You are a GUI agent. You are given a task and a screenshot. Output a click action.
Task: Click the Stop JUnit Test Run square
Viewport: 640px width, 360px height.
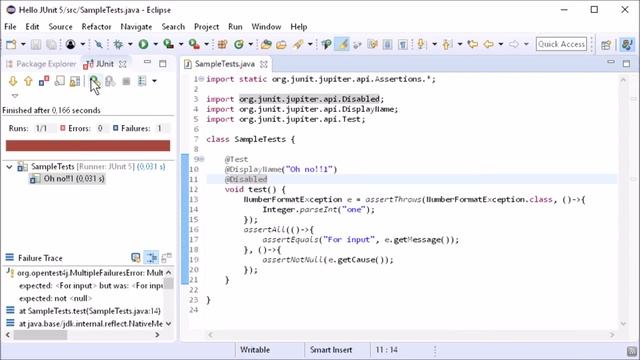(x=126, y=82)
